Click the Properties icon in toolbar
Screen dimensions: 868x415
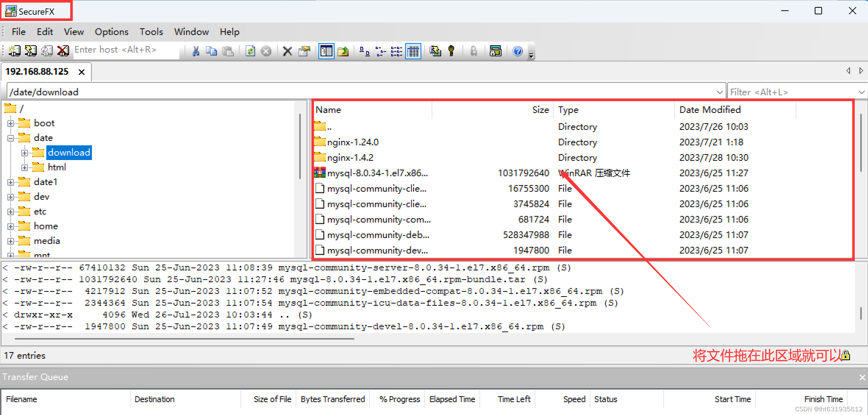click(x=304, y=51)
